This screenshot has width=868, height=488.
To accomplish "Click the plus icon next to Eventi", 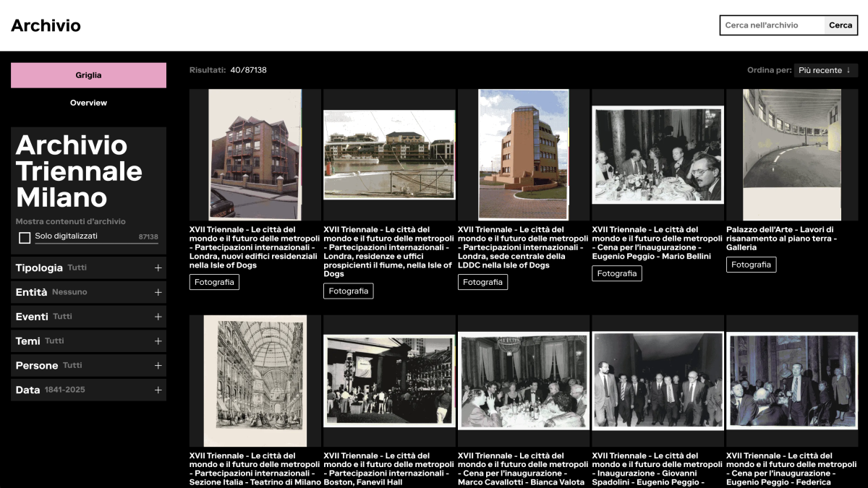I will coord(158,317).
